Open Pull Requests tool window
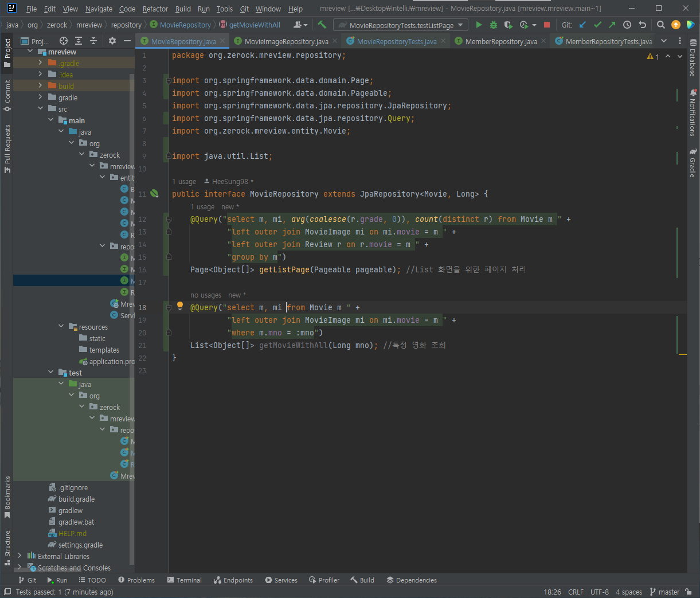 coord(7,148)
